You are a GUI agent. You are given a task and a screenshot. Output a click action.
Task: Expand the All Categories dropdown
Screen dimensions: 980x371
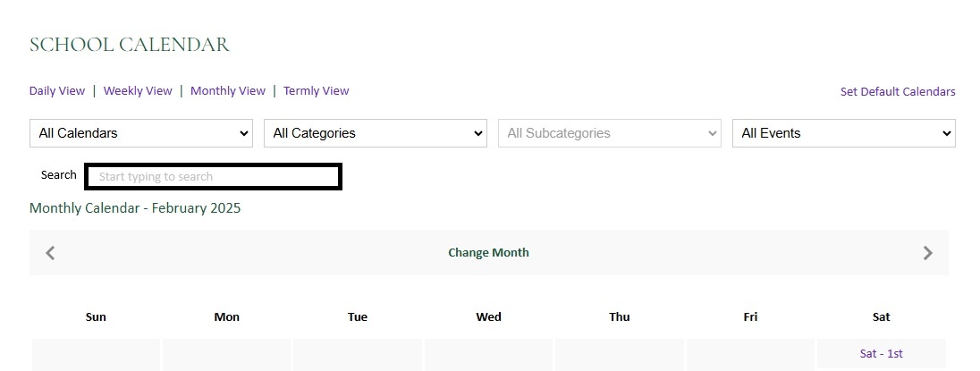click(x=376, y=133)
